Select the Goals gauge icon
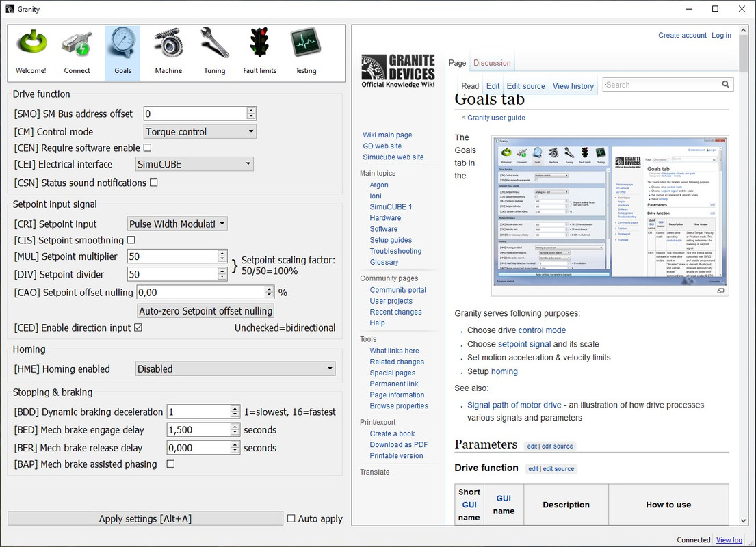Screen dimensions: 756x547 tap(122, 52)
